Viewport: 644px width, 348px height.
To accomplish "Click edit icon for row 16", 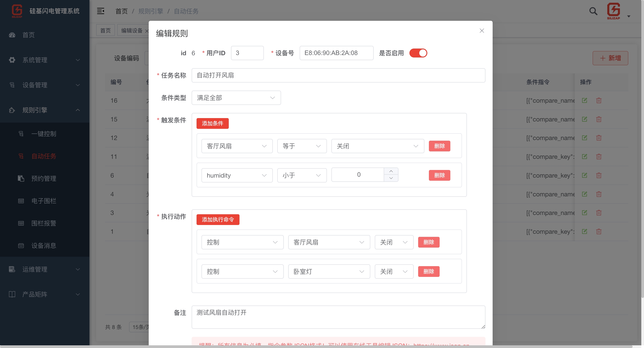I will coord(584,100).
